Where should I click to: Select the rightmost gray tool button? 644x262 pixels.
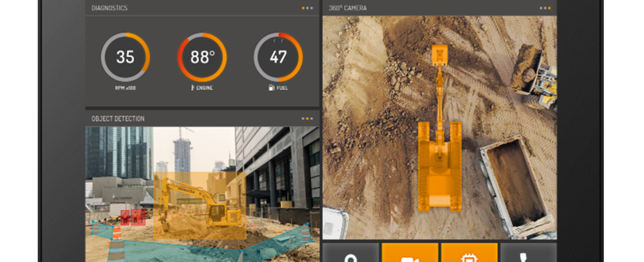(528, 254)
